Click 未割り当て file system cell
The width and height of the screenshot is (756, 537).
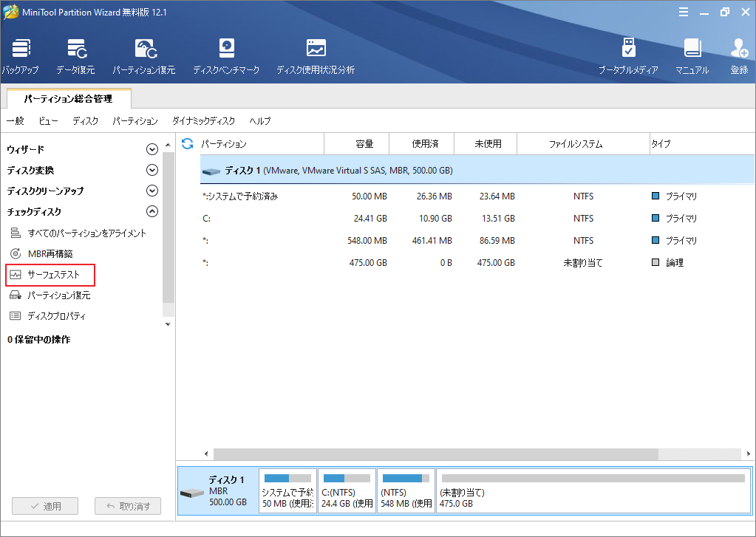583,263
